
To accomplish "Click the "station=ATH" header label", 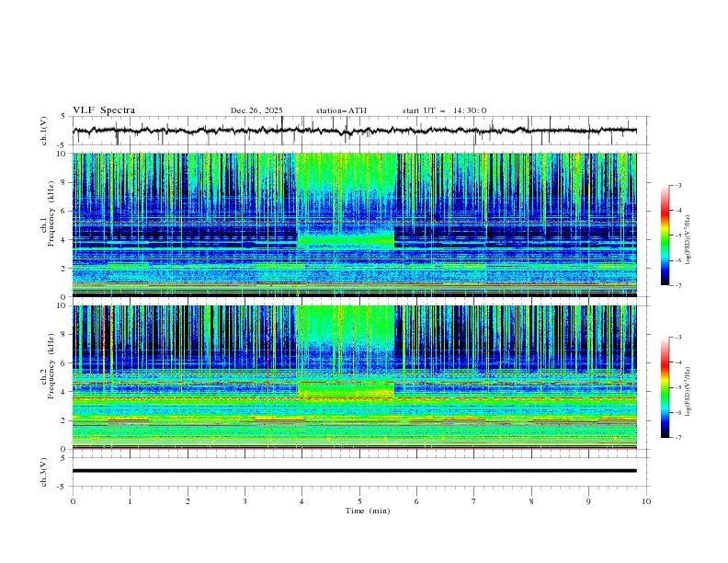I will tap(341, 110).
